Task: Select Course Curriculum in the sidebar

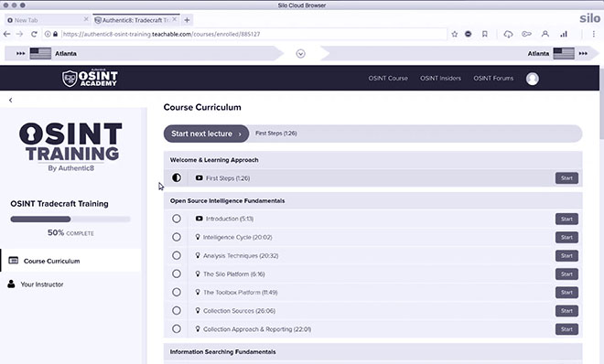Action: 71,261
